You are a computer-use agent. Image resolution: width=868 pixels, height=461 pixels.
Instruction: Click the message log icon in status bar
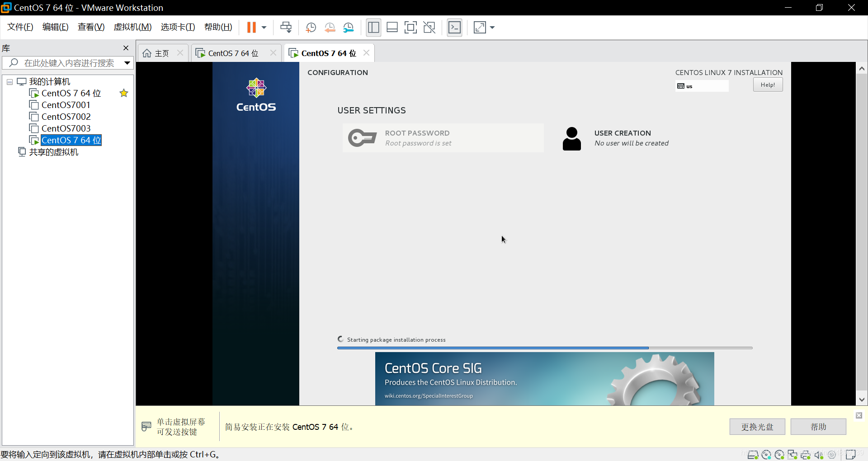851,455
